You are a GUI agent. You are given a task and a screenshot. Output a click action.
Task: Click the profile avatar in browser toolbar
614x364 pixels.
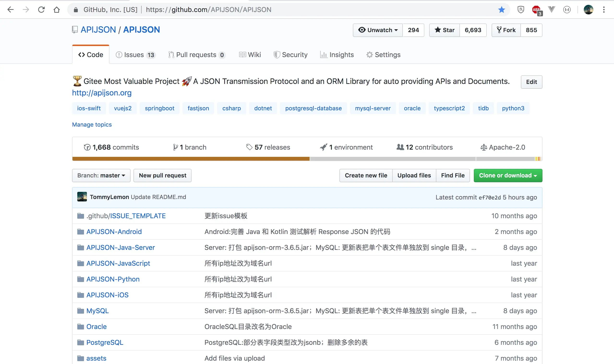pos(588,10)
